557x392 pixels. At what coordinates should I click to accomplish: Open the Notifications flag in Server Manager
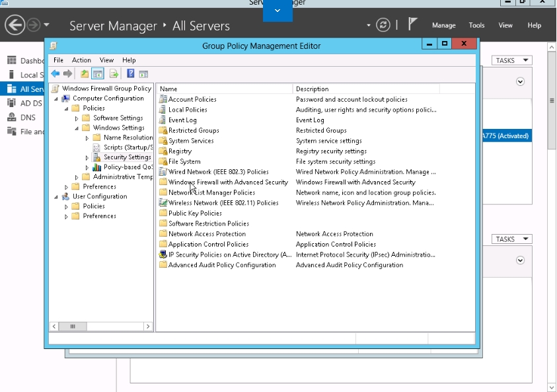coord(412,24)
